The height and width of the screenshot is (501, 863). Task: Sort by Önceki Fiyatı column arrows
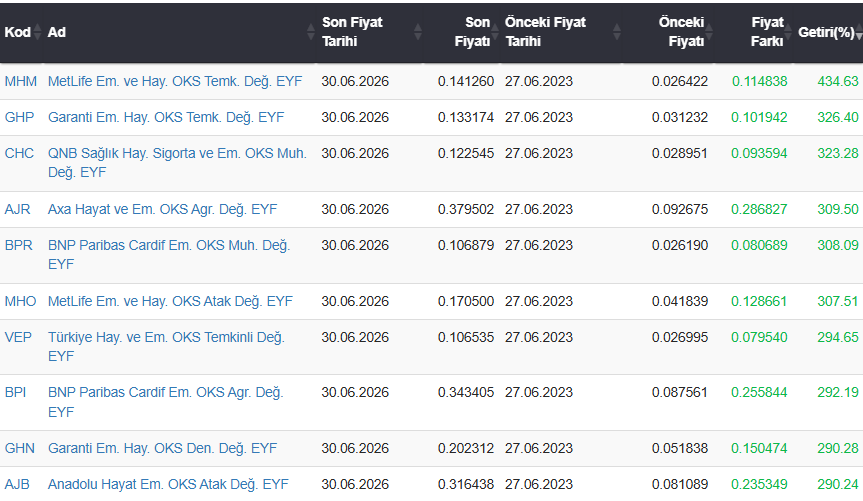tap(709, 32)
